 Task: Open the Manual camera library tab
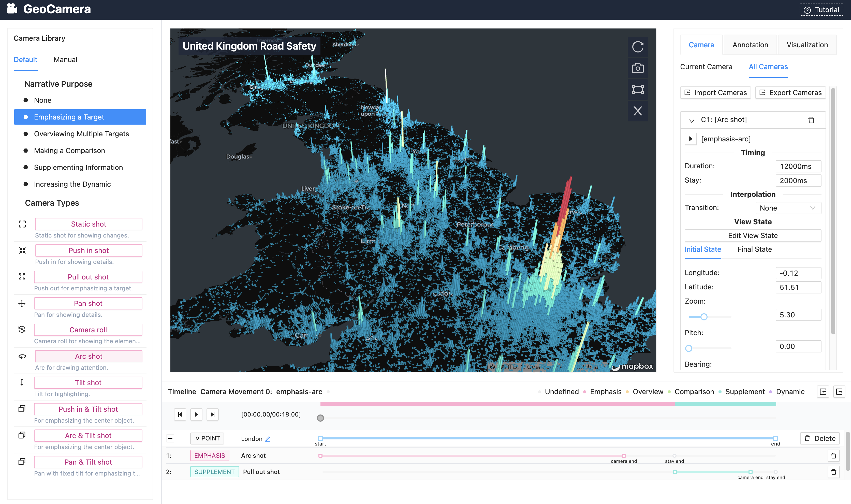click(65, 60)
